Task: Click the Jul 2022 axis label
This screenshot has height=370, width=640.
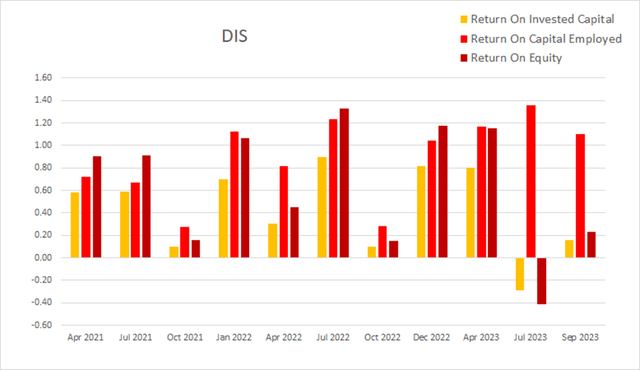Action: pyautogui.click(x=333, y=337)
